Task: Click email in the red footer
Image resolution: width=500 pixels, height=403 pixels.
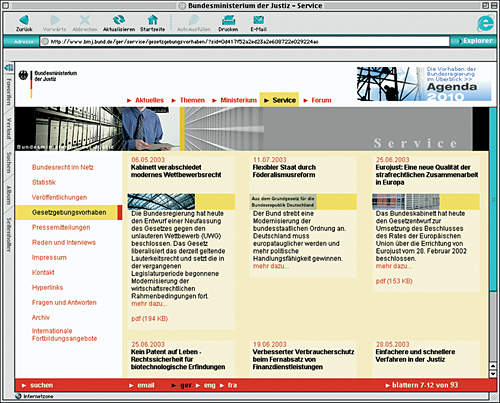Action: pyautogui.click(x=142, y=385)
